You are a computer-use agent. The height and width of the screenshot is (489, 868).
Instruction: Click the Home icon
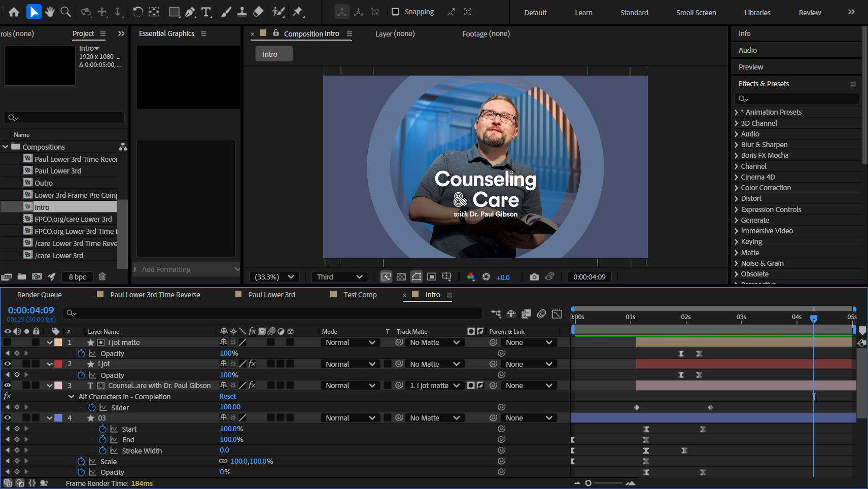pos(14,12)
